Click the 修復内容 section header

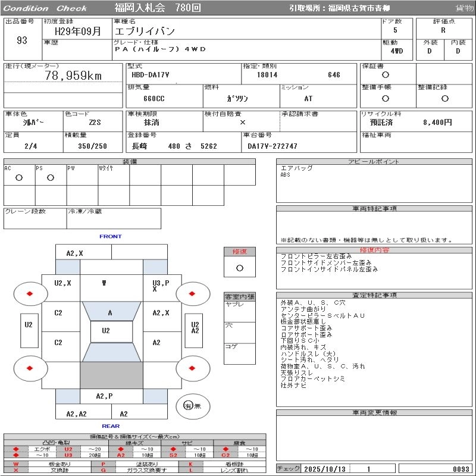[375, 250]
